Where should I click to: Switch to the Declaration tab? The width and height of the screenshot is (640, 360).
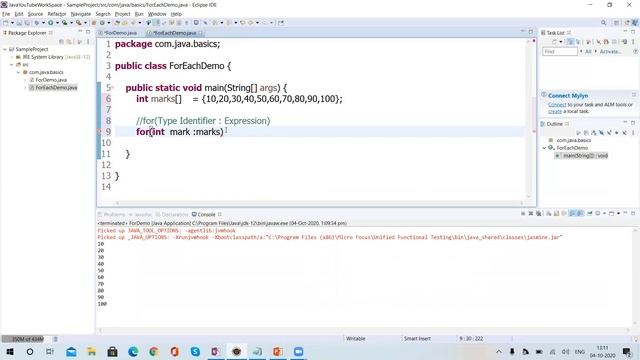coord(171,214)
